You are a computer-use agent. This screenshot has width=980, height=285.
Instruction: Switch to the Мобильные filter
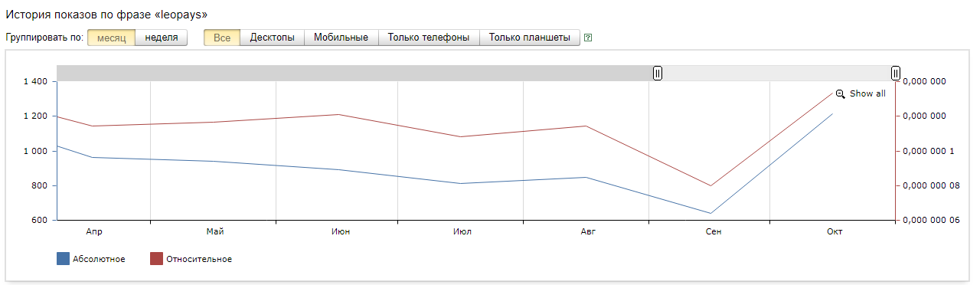coord(341,38)
